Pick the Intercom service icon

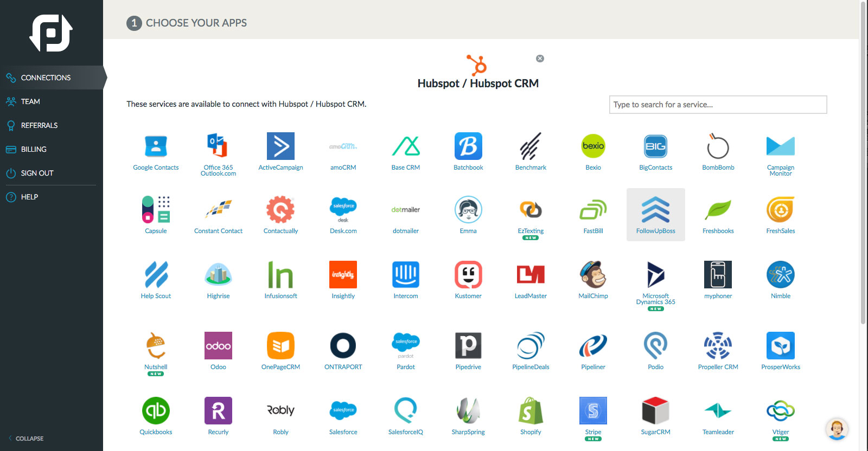point(406,275)
